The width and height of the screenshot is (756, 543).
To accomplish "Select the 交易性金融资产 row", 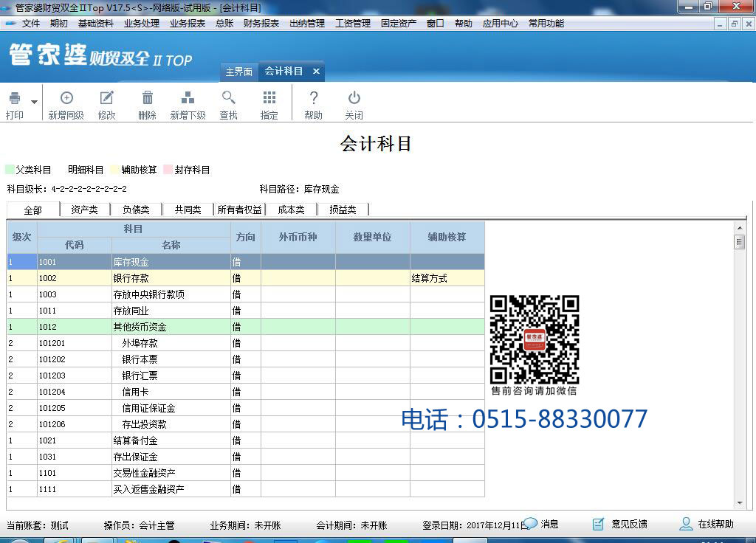I will point(246,473).
